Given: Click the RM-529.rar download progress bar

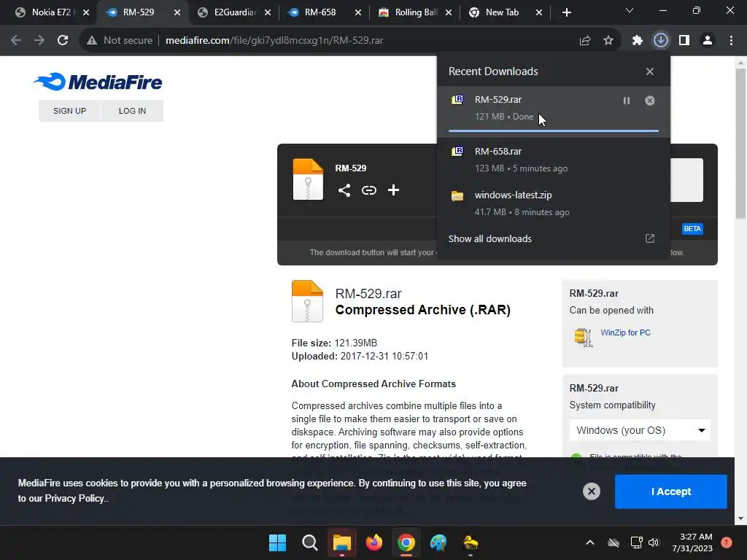Looking at the screenshot, I should [553, 131].
